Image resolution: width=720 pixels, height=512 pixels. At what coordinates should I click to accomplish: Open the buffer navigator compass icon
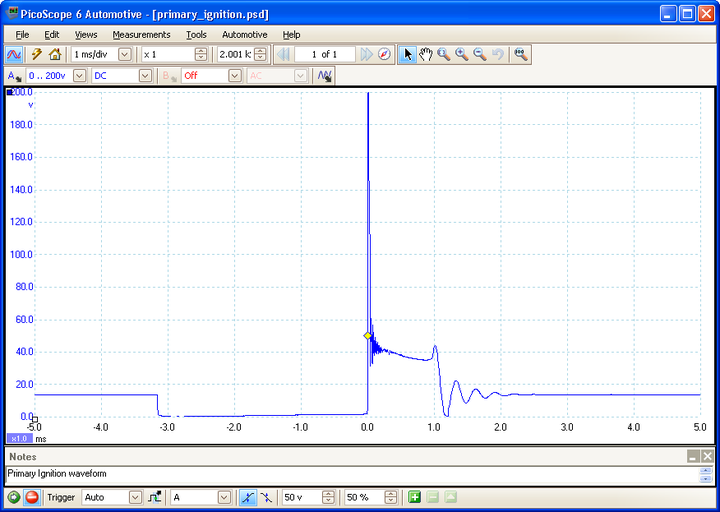[385, 55]
